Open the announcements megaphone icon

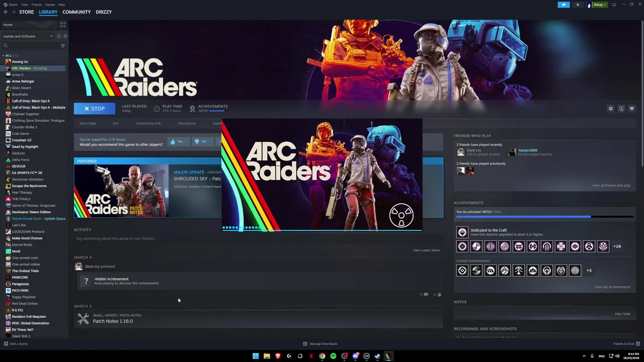pyautogui.click(x=563, y=5)
